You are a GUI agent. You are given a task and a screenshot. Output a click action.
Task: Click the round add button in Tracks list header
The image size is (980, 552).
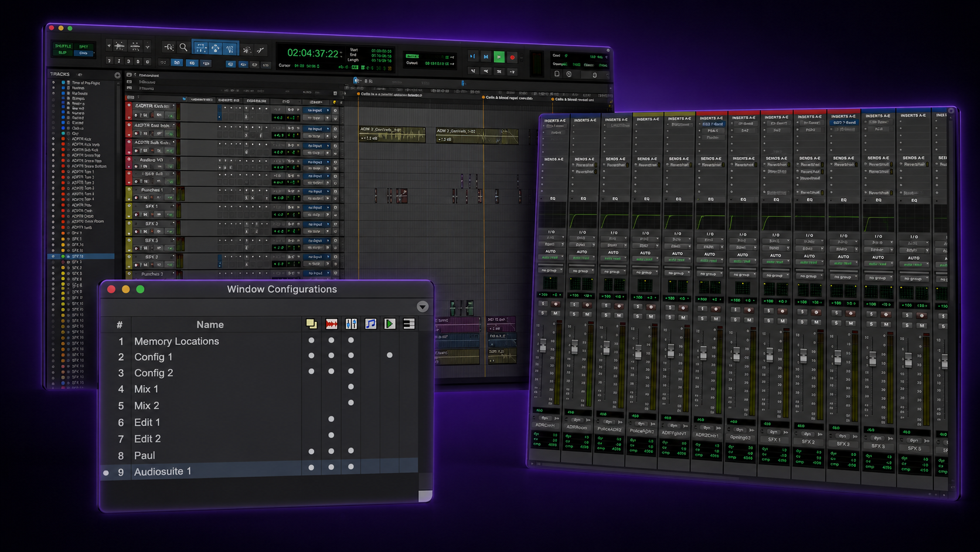(x=117, y=75)
